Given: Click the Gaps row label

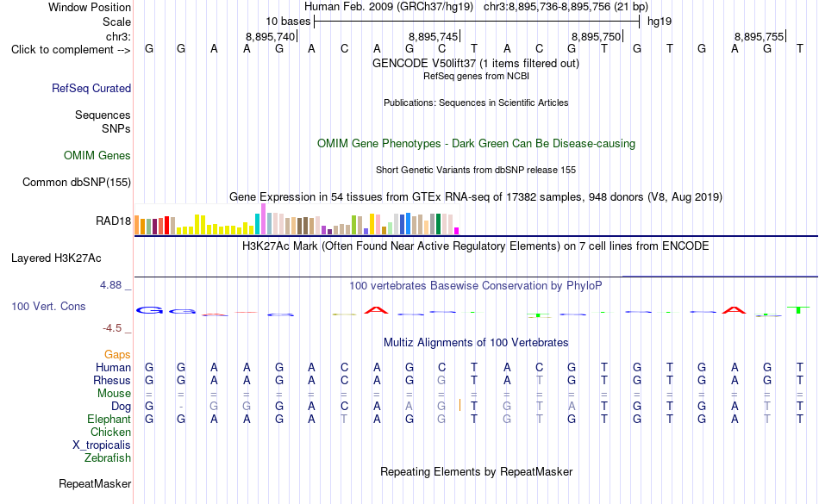Looking at the screenshot, I should click(x=117, y=355).
